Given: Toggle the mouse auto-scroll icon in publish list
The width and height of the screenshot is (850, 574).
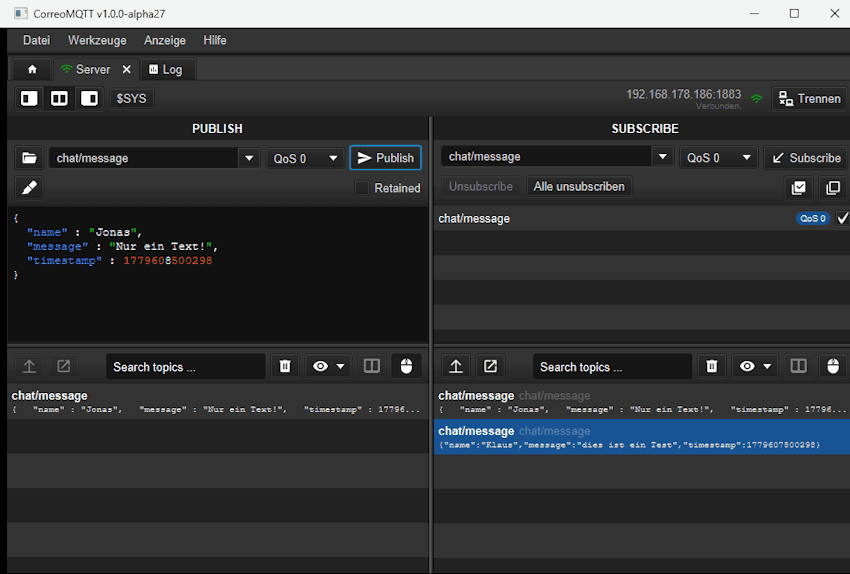Looking at the screenshot, I should coord(407,366).
